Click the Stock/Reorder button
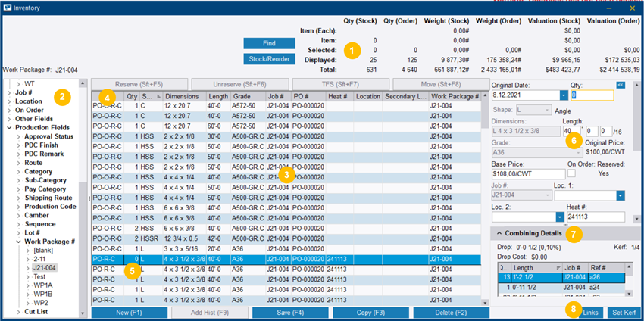The height and width of the screenshot is (321, 644). tap(270, 59)
